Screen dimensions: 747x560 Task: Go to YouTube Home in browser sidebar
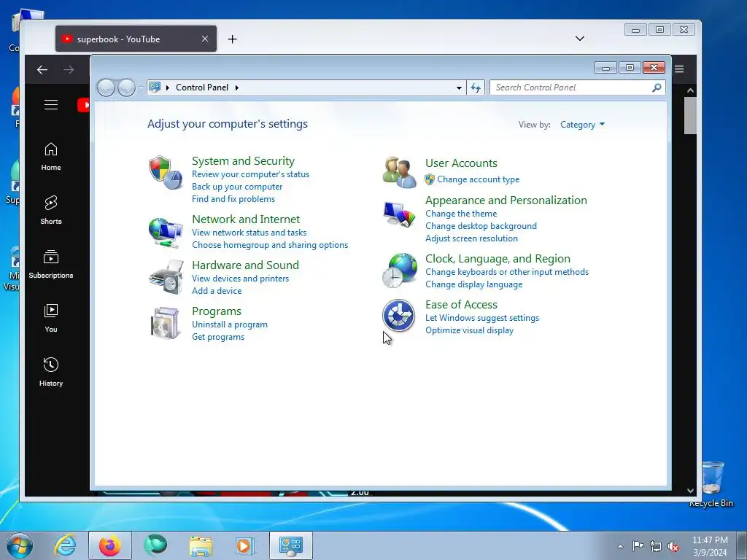[51, 157]
